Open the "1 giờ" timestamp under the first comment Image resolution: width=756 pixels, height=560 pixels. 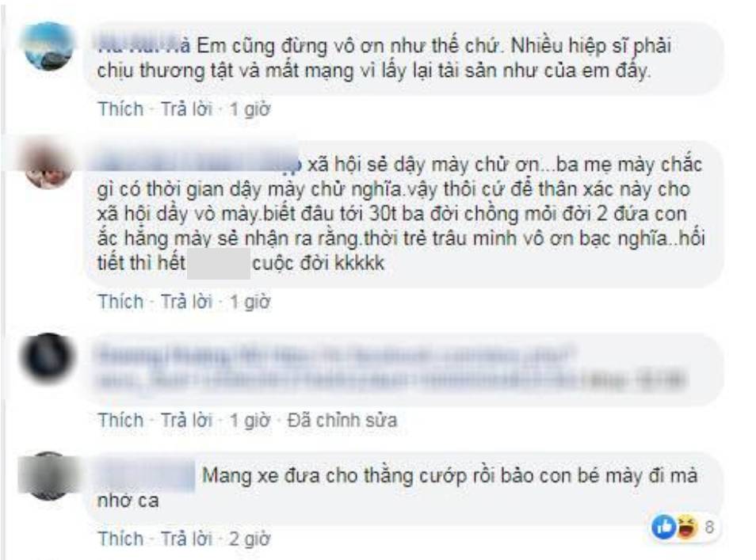(x=250, y=109)
